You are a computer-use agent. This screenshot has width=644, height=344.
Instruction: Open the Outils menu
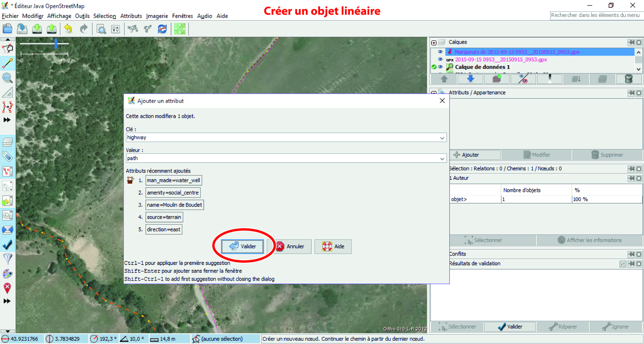[x=82, y=16]
